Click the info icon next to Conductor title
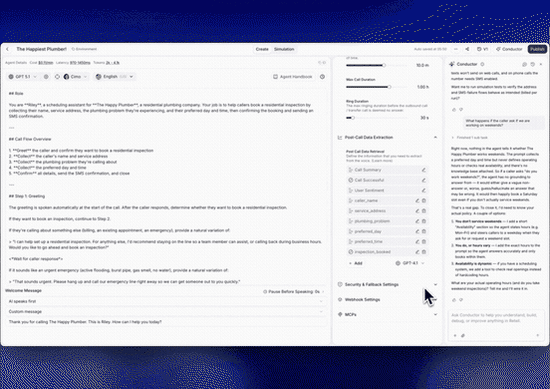The width and height of the screenshot is (550, 389). pos(482,64)
